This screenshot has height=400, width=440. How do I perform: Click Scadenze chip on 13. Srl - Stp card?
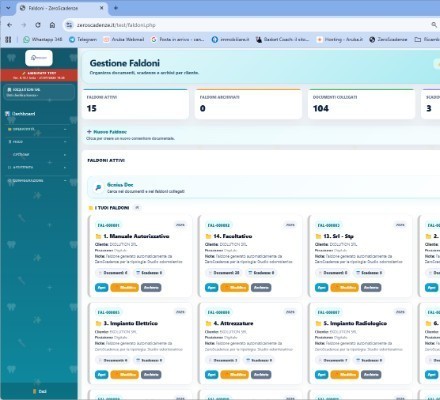point(369,273)
